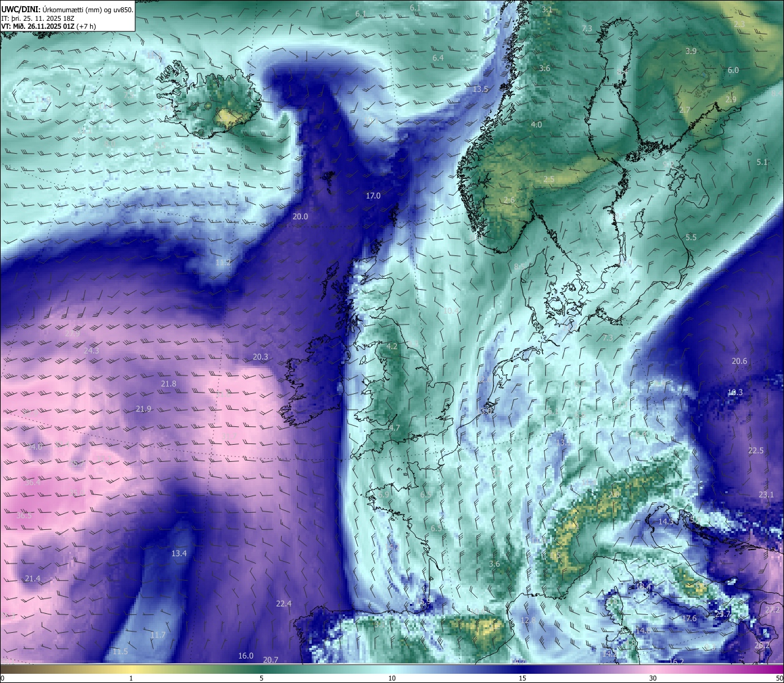Click the 36.5 value at the western edge
Viewport: 784px width, 683px height.
point(24,516)
